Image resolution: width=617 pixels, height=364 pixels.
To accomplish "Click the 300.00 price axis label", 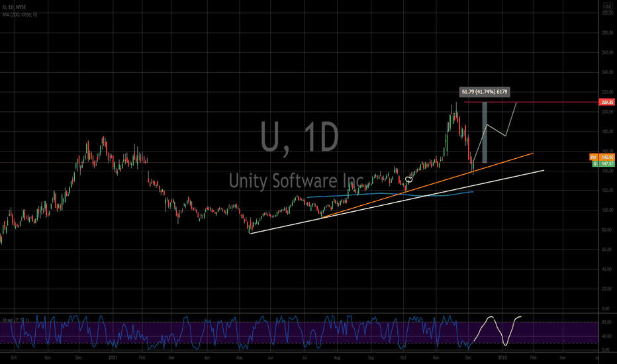I will (x=608, y=13).
